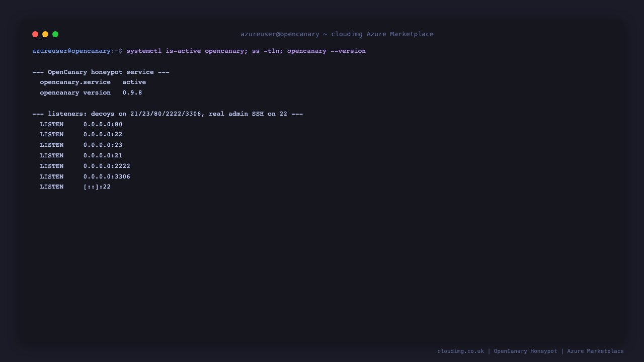Click the LISTEN 0.0.0.0:80 row
Screen dimensions: 644x362
[x=81, y=125]
